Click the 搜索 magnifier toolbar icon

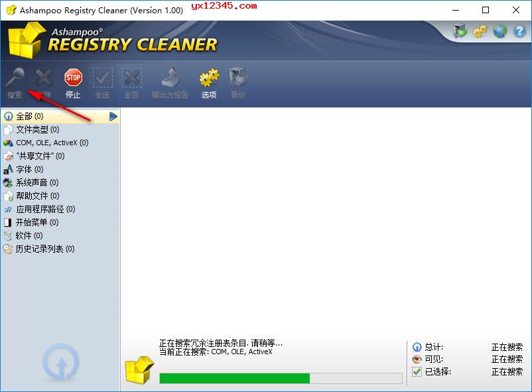tap(16, 78)
